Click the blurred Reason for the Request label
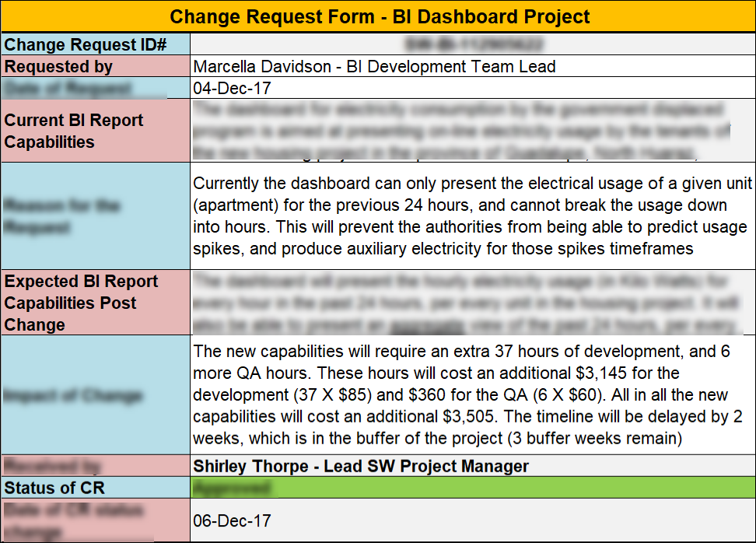The image size is (756, 543). (95, 215)
